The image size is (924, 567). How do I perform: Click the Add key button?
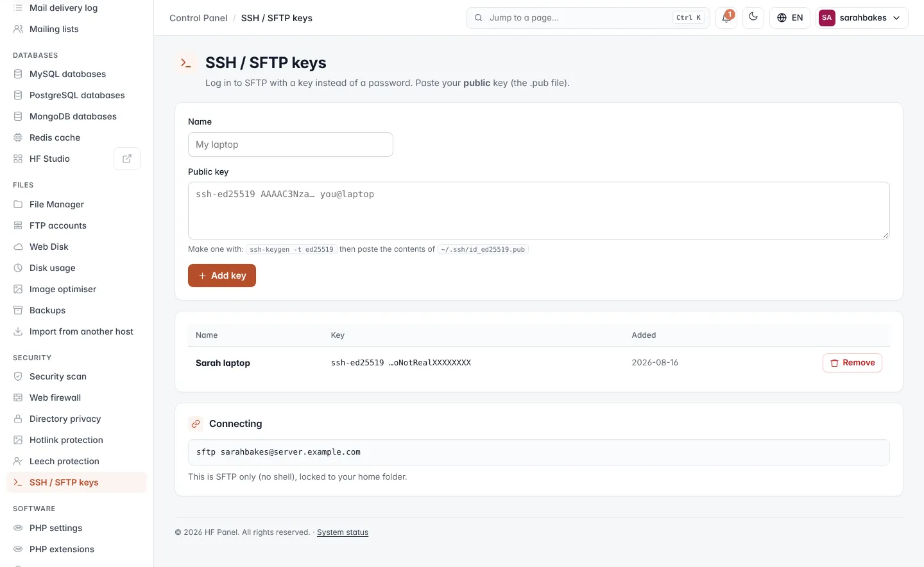pos(222,275)
